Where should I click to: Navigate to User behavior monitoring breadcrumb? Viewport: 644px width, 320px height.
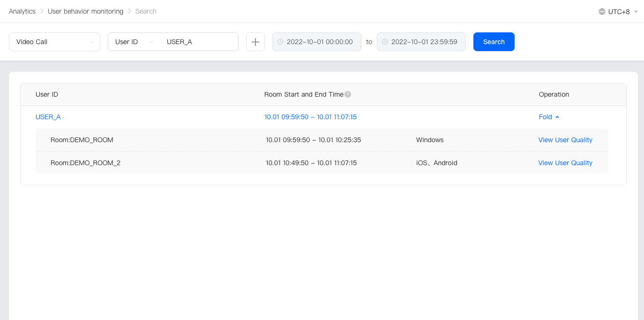coord(85,11)
